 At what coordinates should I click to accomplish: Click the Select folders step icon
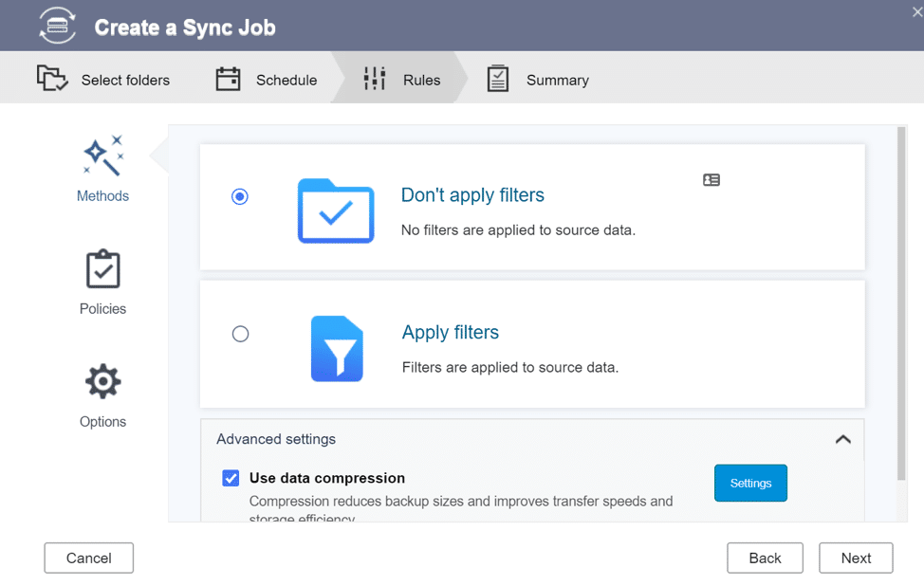52,79
